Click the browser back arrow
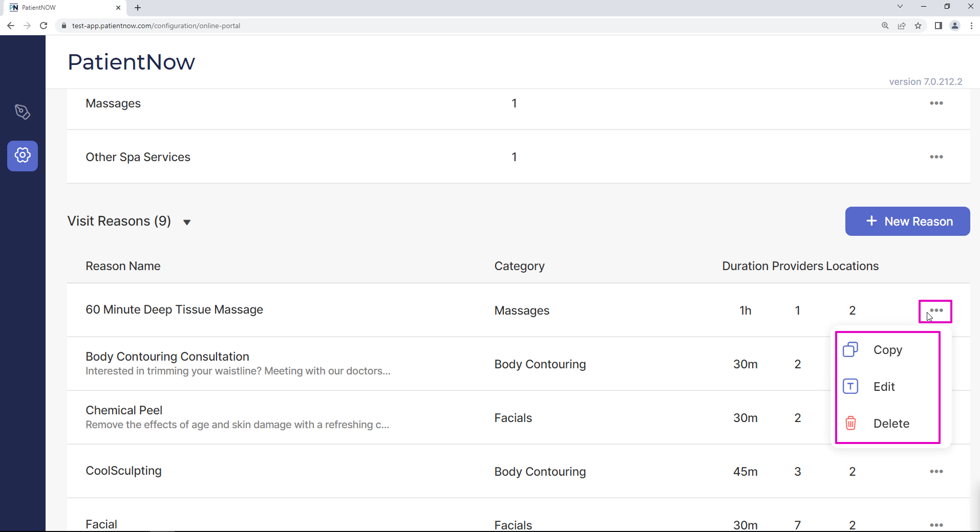The width and height of the screenshot is (980, 532). coord(11,26)
